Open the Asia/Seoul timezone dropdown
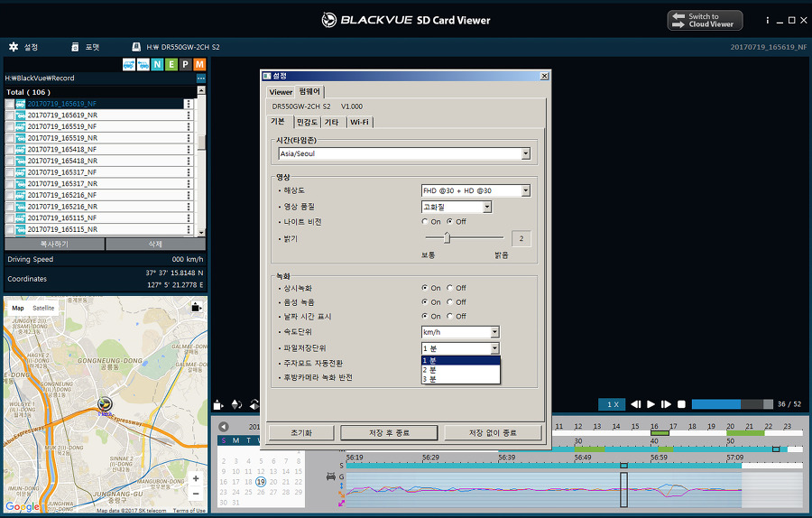Screen dimensions: 812x518 [526, 153]
